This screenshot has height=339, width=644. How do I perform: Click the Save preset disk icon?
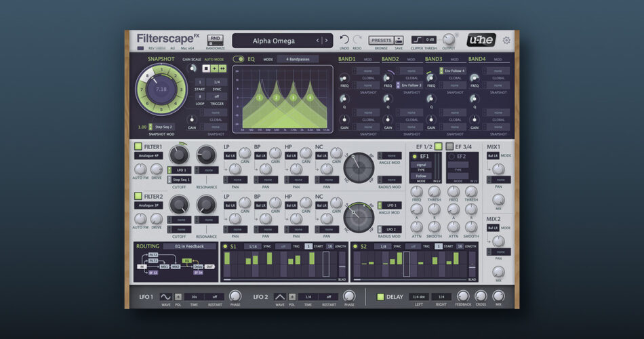[398, 40]
